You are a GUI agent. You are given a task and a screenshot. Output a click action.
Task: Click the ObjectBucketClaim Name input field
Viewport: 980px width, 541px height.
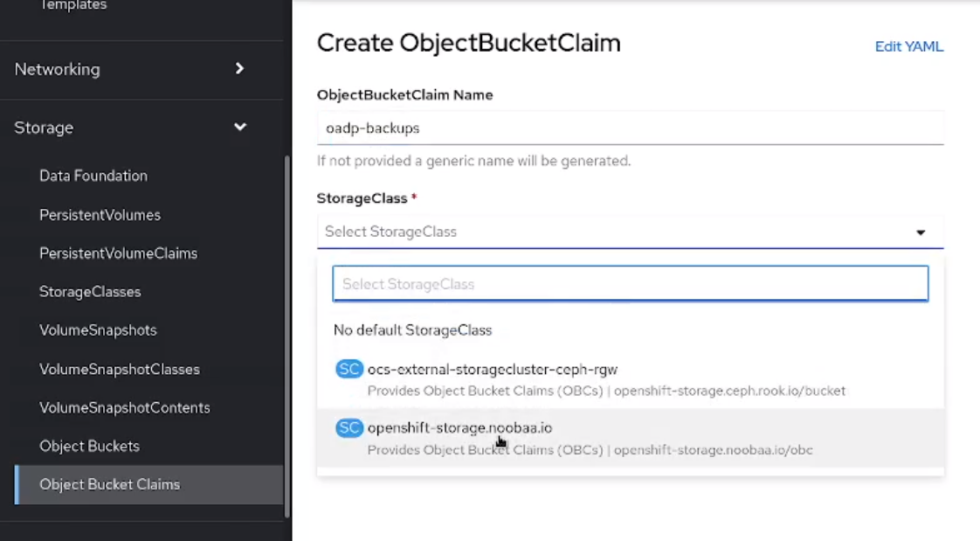coord(629,127)
